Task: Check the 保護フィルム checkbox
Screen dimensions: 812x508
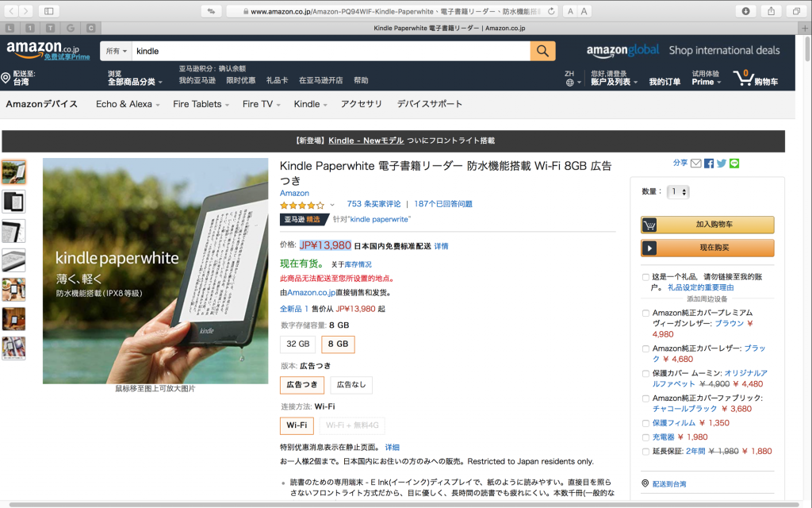Action: [645, 424]
